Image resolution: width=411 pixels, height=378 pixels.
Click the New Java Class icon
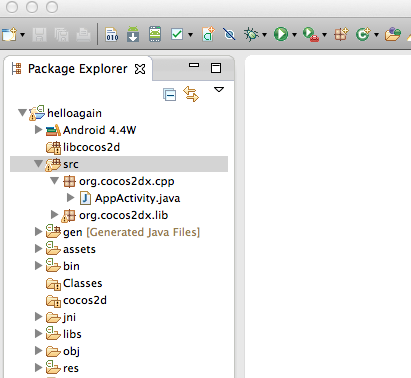363,34
